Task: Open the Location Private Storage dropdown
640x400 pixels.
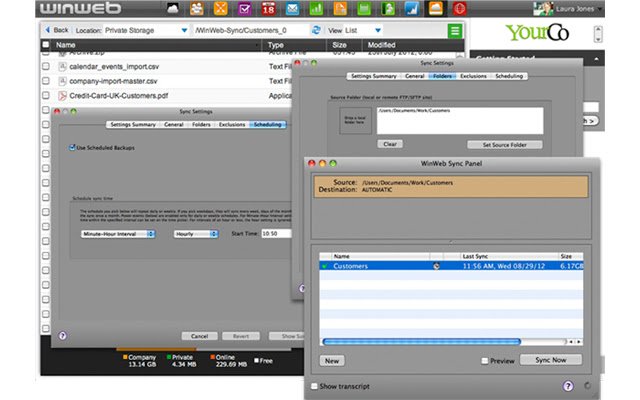Action: click(x=184, y=30)
